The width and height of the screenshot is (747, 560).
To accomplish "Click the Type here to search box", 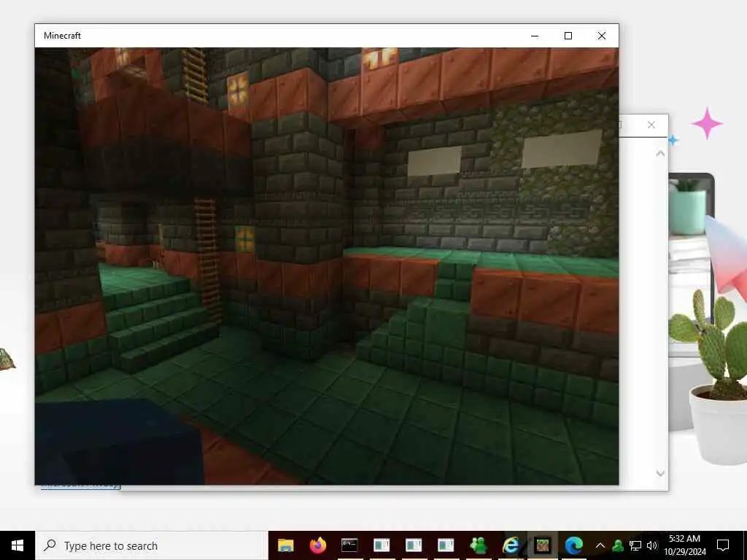I will (x=152, y=545).
